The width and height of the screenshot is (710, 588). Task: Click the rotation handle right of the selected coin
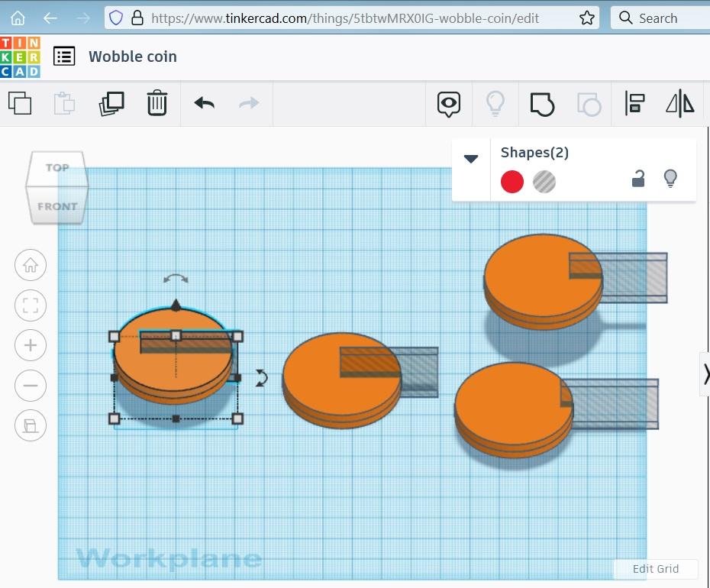pyautogui.click(x=261, y=378)
